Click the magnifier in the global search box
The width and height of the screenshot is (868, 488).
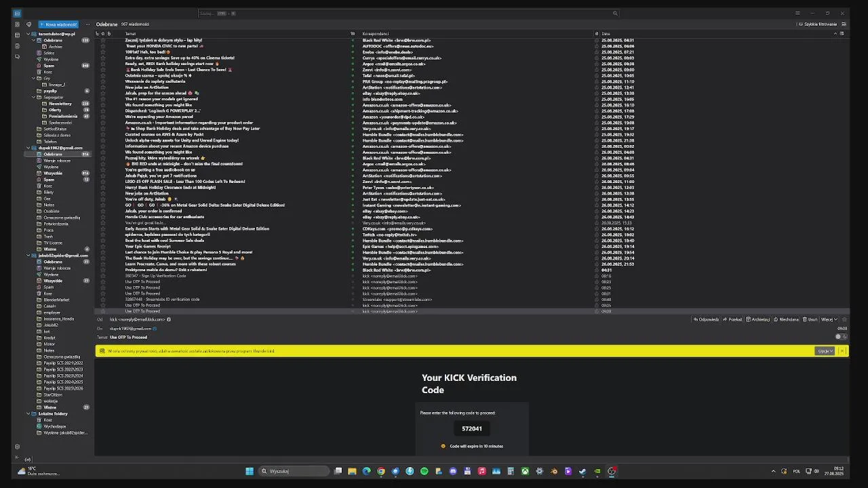coord(615,13)
